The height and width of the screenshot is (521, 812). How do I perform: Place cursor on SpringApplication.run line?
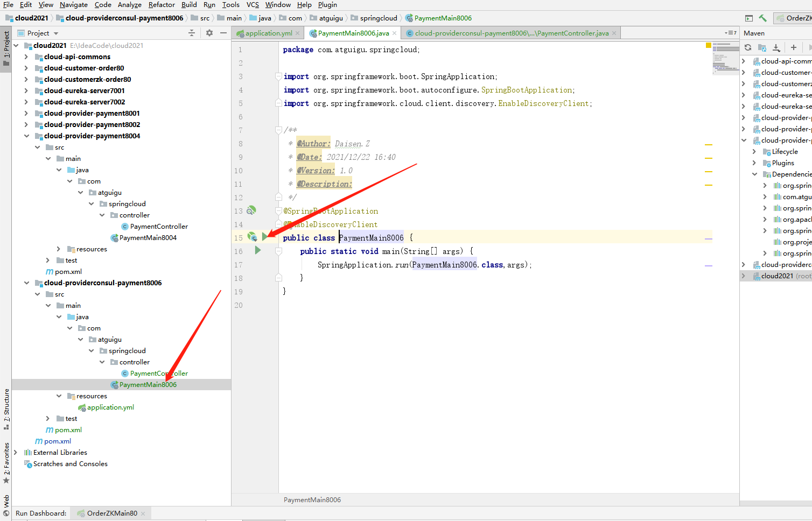pyautogui.click(x=424, y=265)
